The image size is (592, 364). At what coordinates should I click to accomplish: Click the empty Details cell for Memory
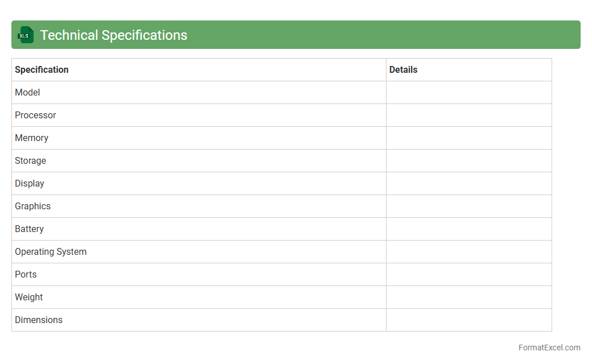coord(468,138)
